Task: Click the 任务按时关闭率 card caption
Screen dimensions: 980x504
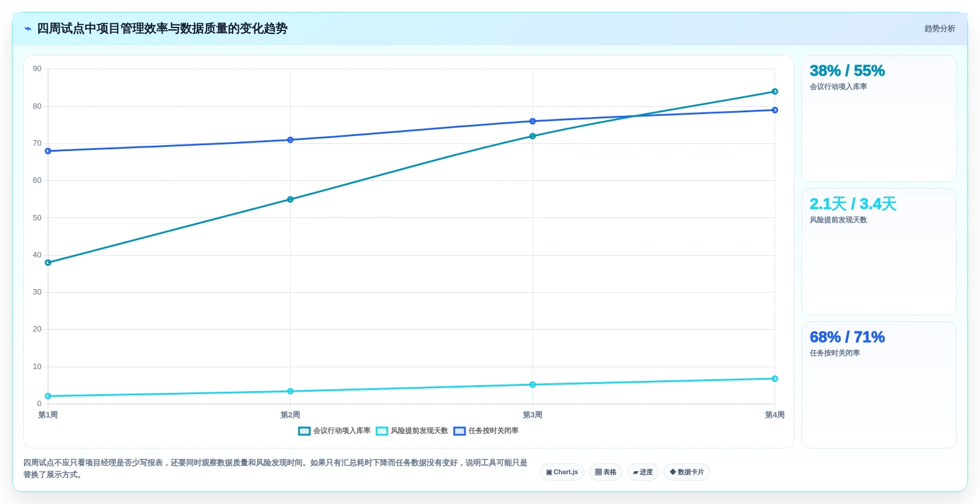Action: point(834,353)
